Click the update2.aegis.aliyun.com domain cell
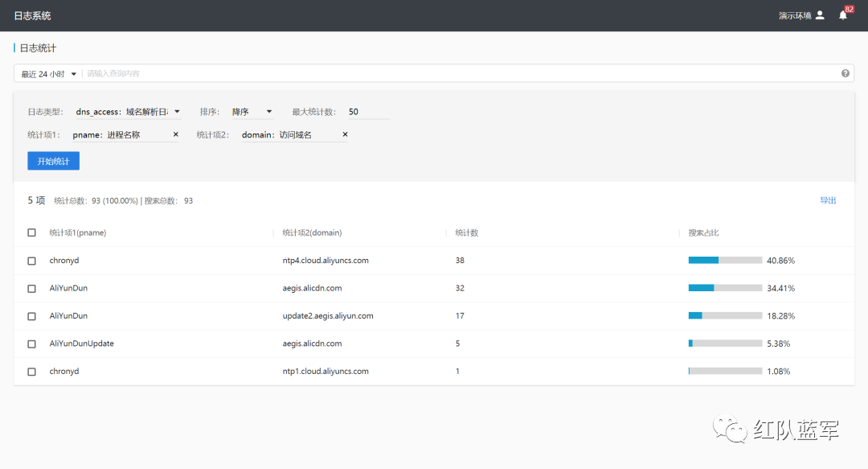This screenshot has height=469, width=868. tap(328, 316)
